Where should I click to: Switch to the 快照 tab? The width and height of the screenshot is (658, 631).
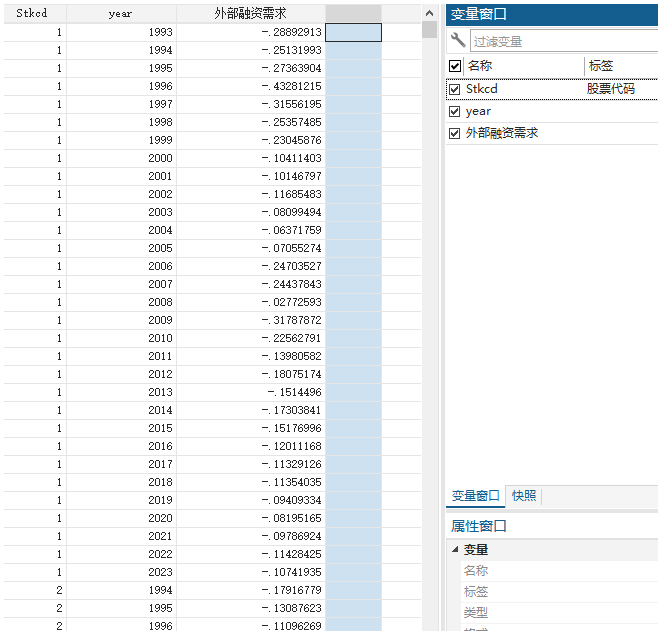(x=524, y=495)
